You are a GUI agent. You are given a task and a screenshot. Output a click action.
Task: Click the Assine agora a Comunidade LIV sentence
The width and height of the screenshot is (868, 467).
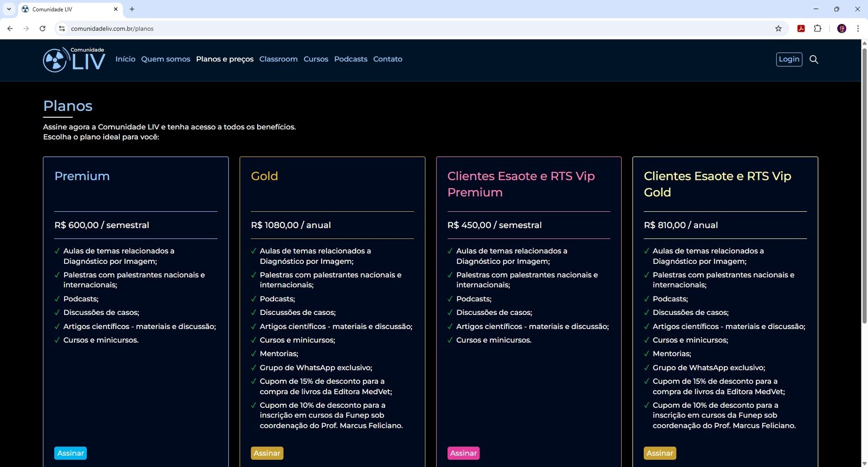[x=169, y=127]
